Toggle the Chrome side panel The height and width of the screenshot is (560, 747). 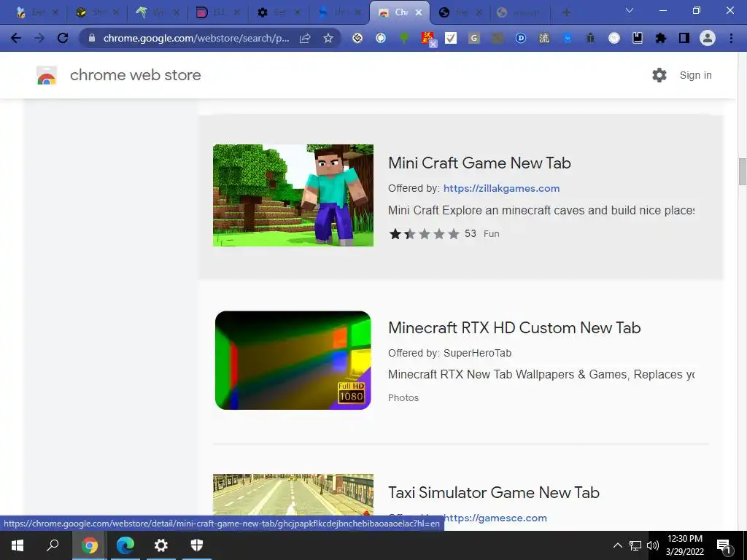pos(684,38)
